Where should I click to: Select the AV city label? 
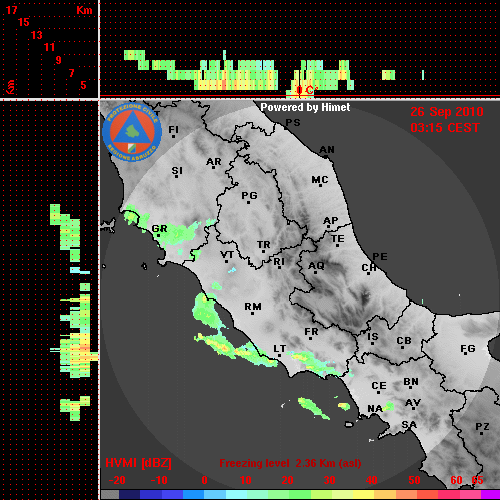coord(413,403)
